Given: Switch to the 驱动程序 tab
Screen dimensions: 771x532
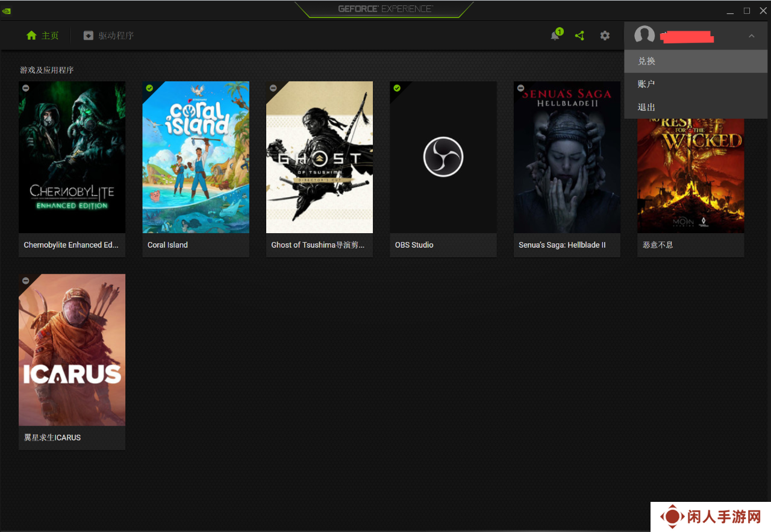Looking at the screenshot, I should (x=109, y=36).
